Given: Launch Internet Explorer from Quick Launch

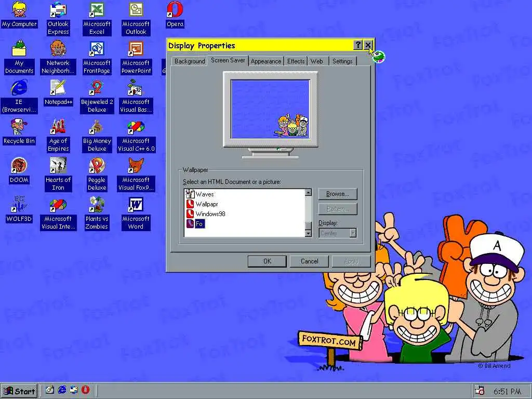Looking at the screenshot, I should click(x=62, y=390).
